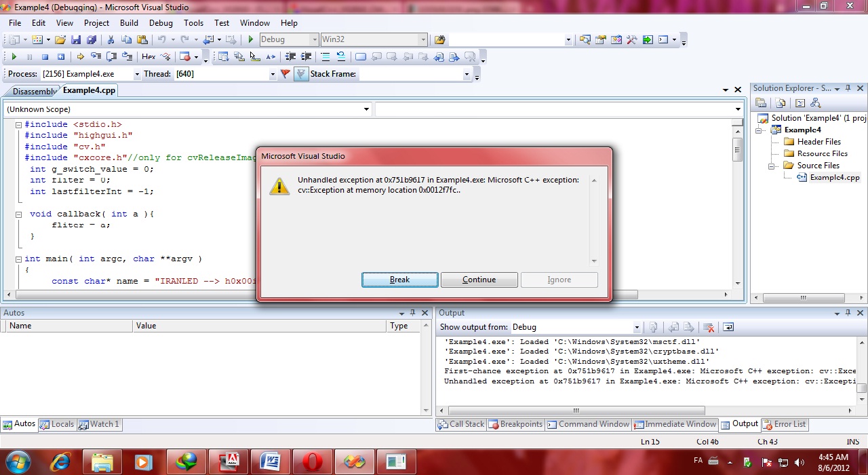Toggle Hex display in debug toolbar
868x475 pixels.
[148, 57]
